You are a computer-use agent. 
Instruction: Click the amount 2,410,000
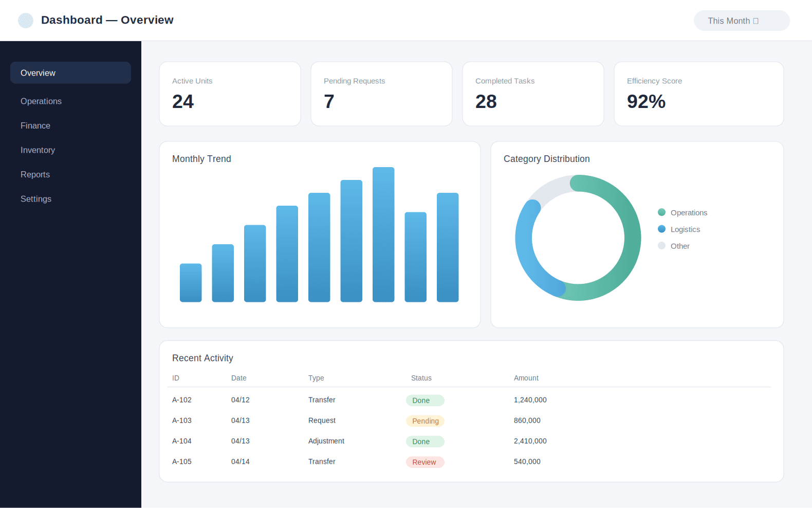530,441
